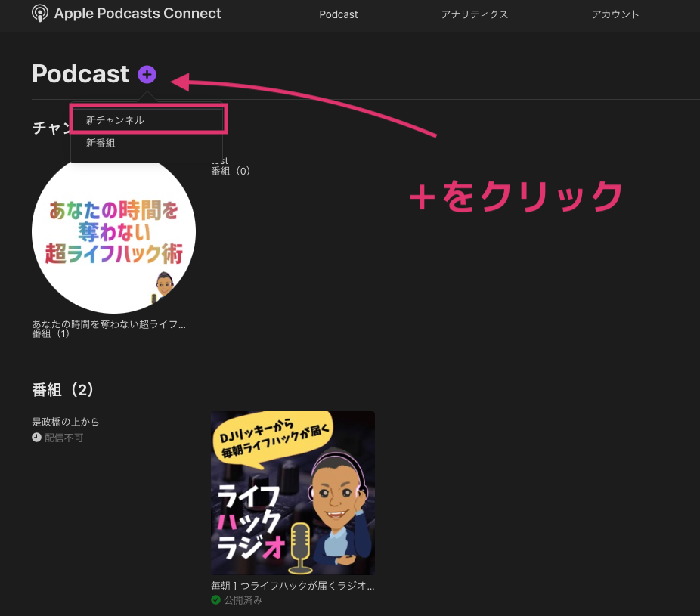
Task: Open the circular あなたの時間を奪わない channel artwork
Action: click(113, 232)
